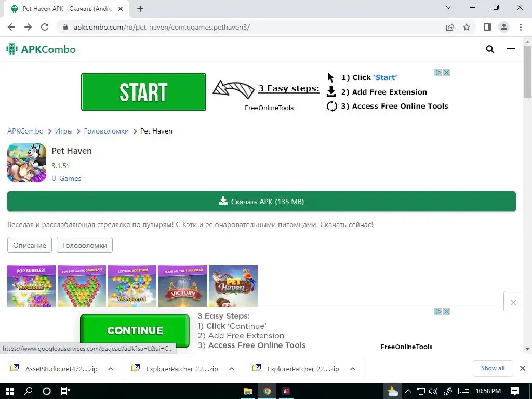The image size is (532, 399).
Task: Click the address bar URL
Action: (162, 27)
